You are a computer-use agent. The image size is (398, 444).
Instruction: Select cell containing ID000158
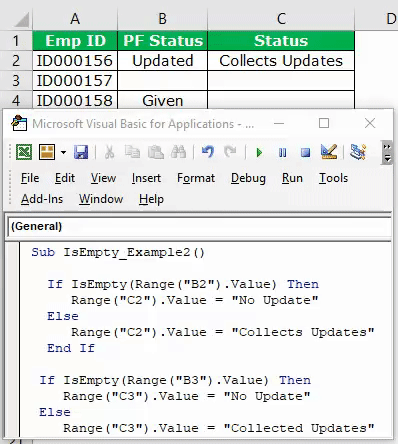pyautogui.click(x=75, y=100)
